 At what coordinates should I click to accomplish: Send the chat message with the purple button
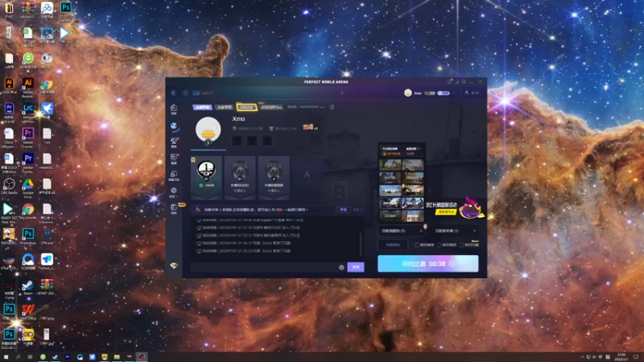pos(356,267)
